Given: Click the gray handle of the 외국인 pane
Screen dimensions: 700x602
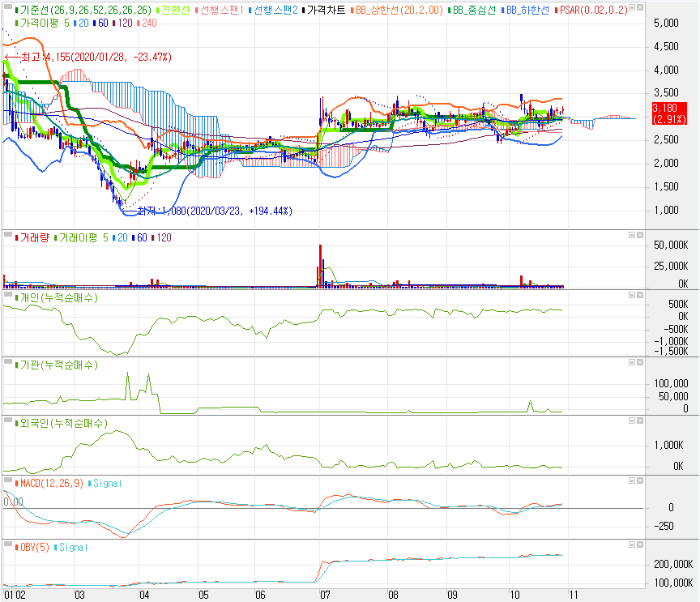Looking at the screenshot, I should 7,420.
